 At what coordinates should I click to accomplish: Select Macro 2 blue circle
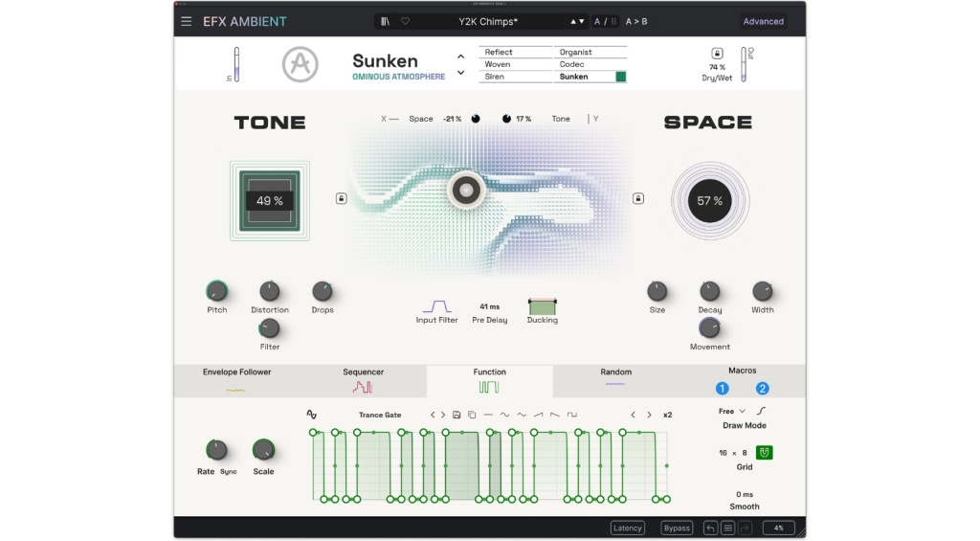(x=762, y=389)
